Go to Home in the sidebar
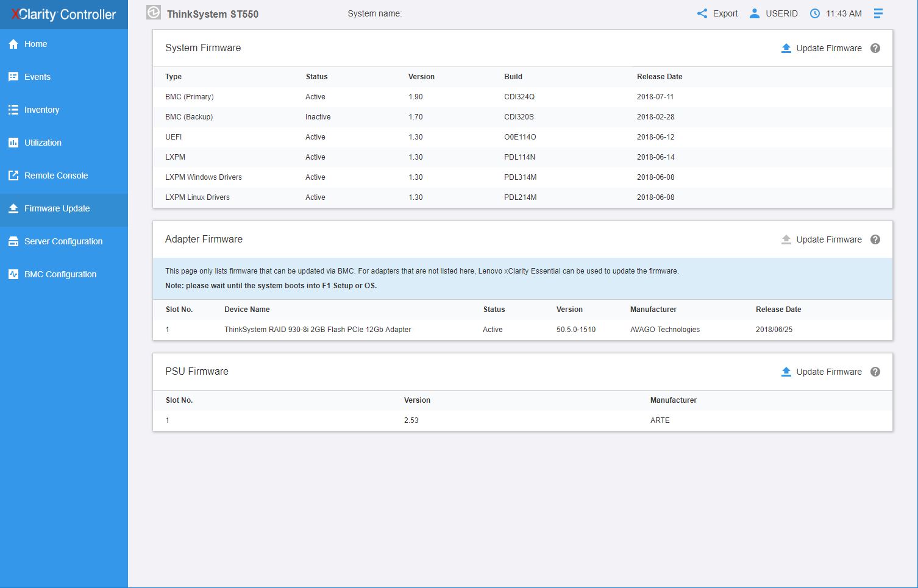The height and width of the screenshot is (588, 918). click(35, 44)
